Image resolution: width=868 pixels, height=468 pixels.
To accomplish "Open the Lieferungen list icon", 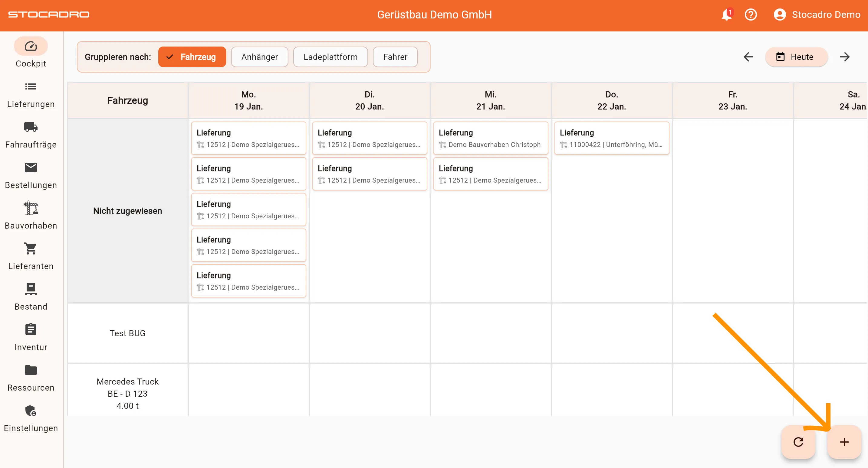I will click(x=31, y=86).
